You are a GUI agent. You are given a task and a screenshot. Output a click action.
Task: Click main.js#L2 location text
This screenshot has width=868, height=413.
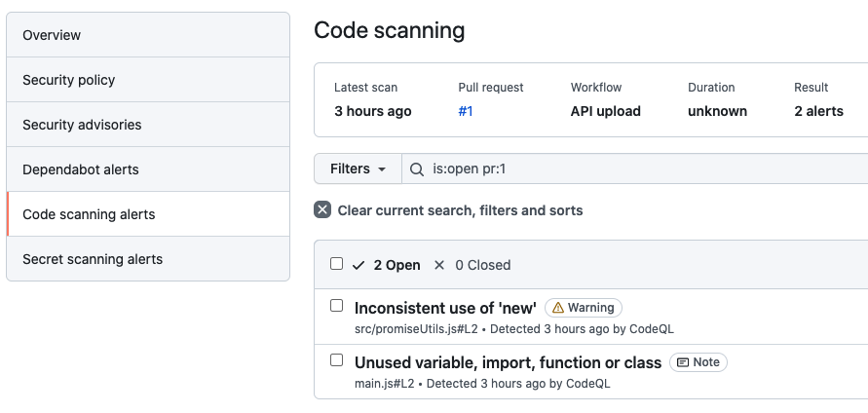click(x=384, y=383)
